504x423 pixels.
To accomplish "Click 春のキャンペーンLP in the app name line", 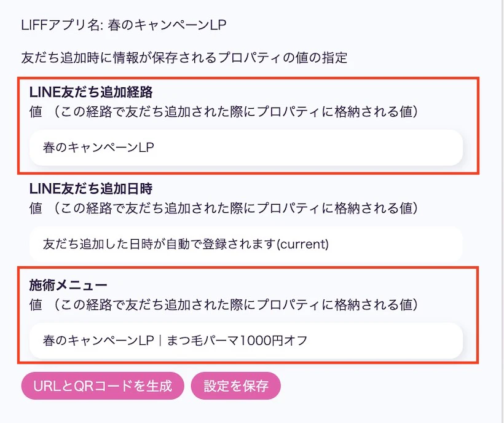I will tap(167, 25).
